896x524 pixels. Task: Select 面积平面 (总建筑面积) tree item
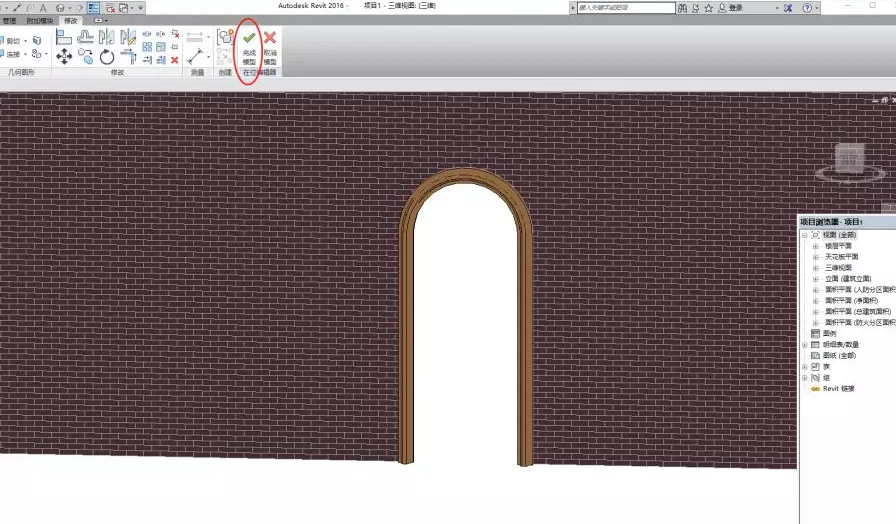[x=858, y=311]
